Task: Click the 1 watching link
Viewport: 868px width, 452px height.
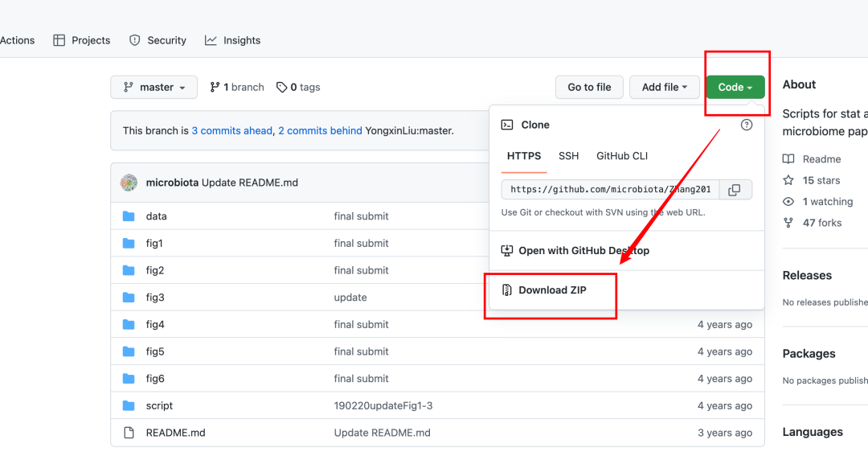Action: point(828,202)
